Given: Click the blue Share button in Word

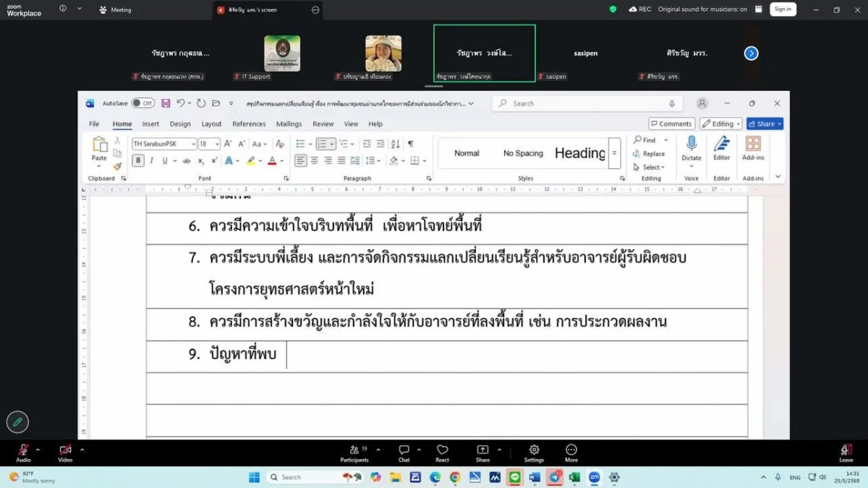Looking at the screenshot, I should click(765, 124).
